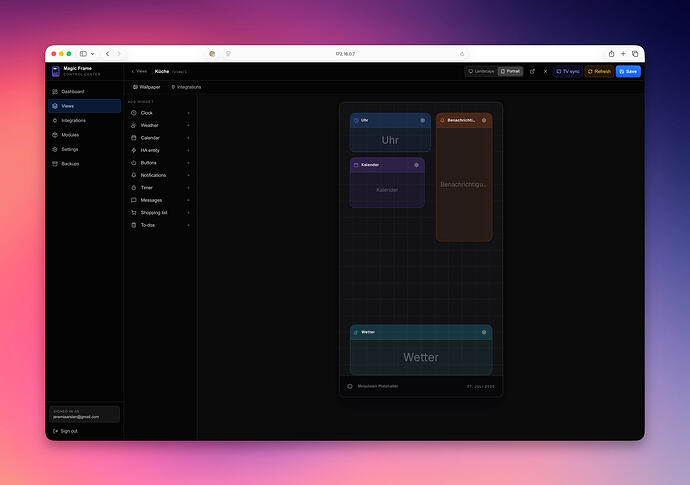
Task: Click the Magic Frame logo icon
Action: (x=55, y=71)
